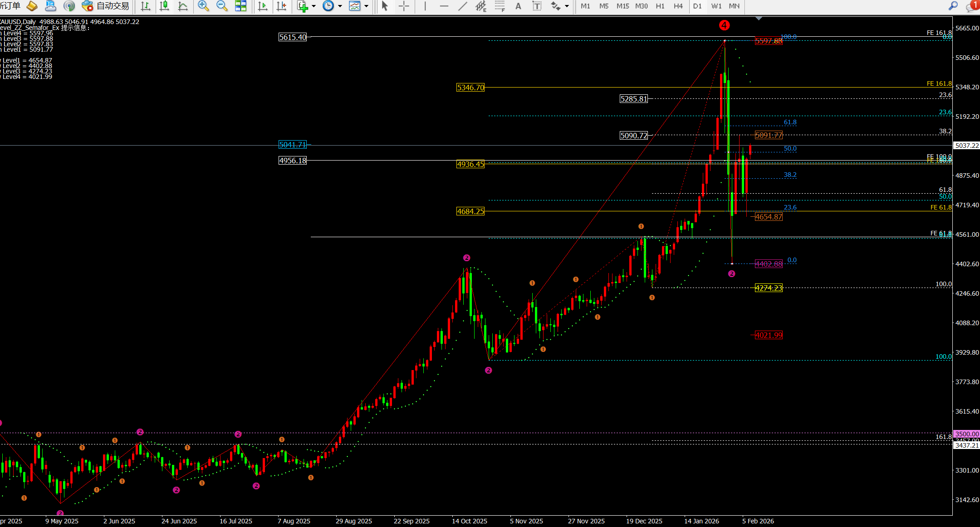Viewport: 980px width, 527px height.
Task: Toggle chart auto scroll
Action: pos(262,6)
